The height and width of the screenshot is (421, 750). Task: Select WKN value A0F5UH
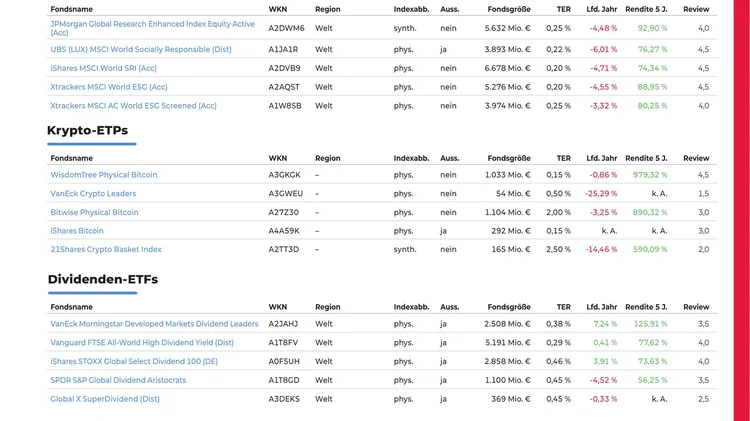point(284,361)
